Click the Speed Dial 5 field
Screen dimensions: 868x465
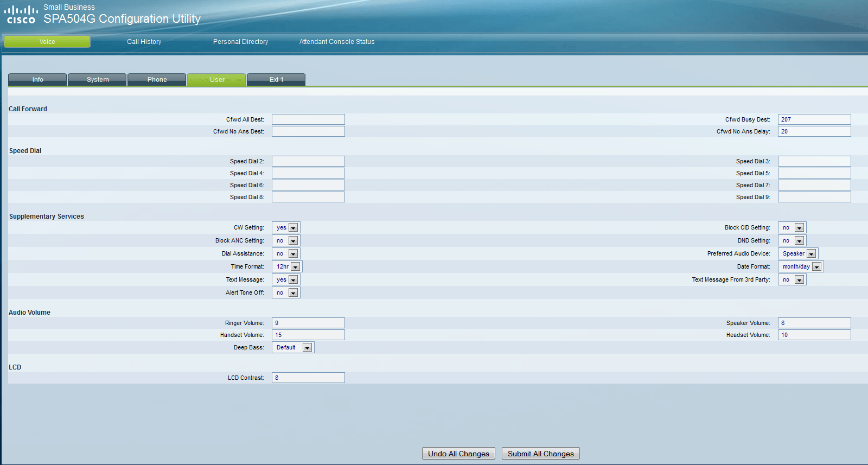click(x=814, y=173)
